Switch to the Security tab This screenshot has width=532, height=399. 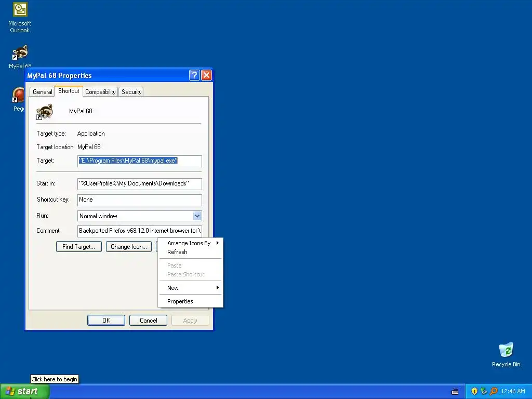pos(131,91)
